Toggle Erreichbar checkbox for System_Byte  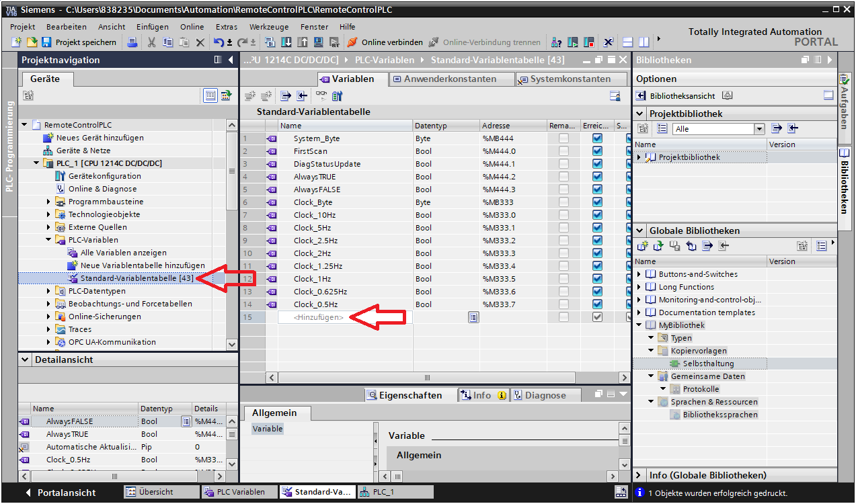[597, 138]
